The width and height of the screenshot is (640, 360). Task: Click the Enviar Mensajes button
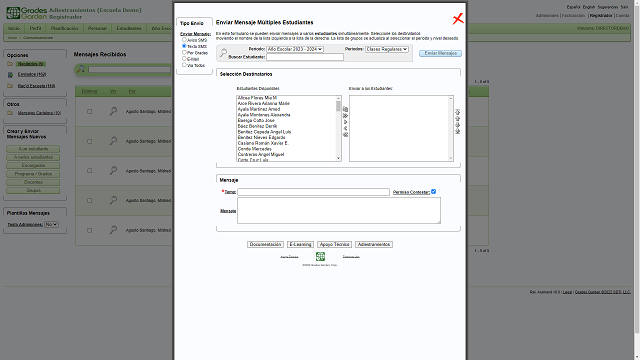(440, 53)
